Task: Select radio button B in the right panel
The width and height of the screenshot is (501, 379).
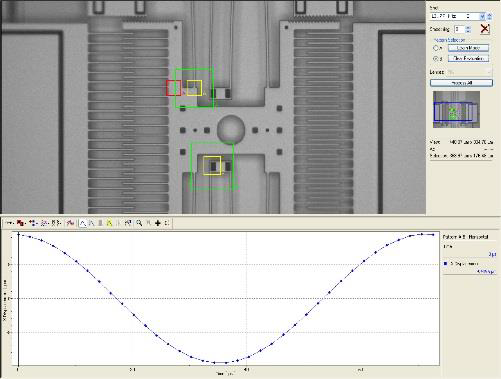Action: click(436, 58)
